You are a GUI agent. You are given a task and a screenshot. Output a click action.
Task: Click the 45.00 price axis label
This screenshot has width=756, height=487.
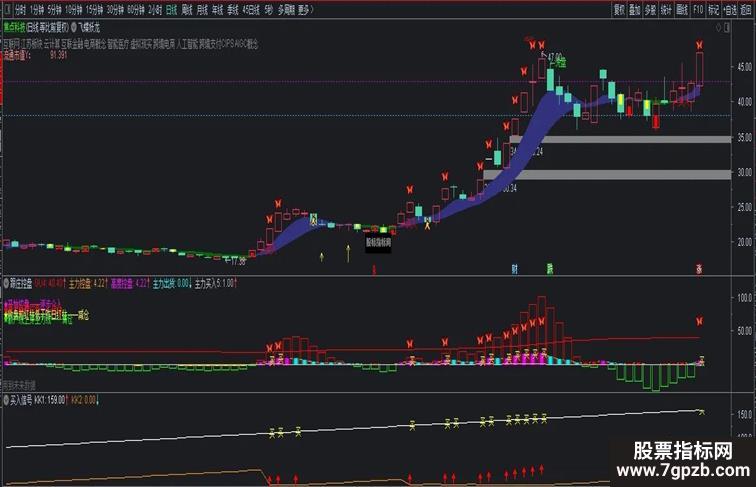744,67
